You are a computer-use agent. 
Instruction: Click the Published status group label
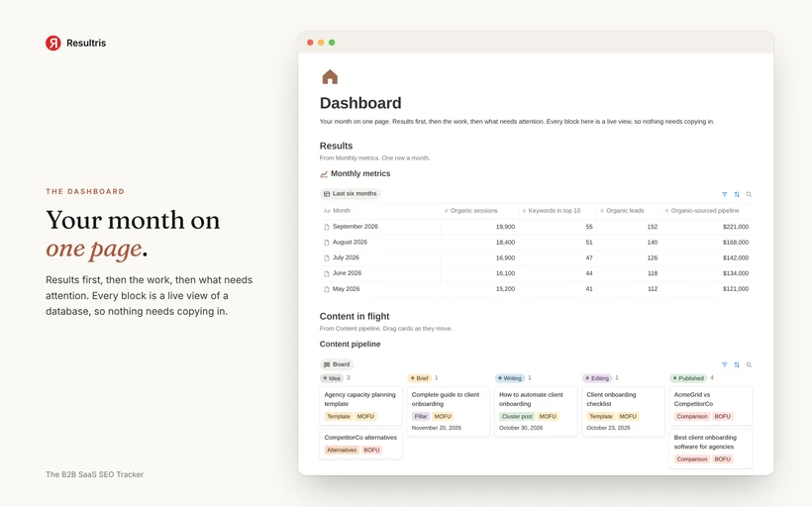[688, 378]
